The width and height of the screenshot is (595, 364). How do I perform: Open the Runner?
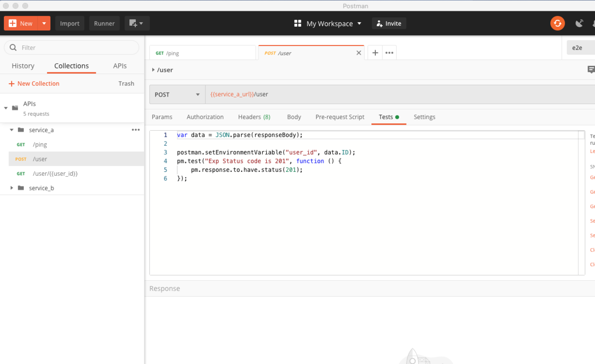(x=104, y=23)
